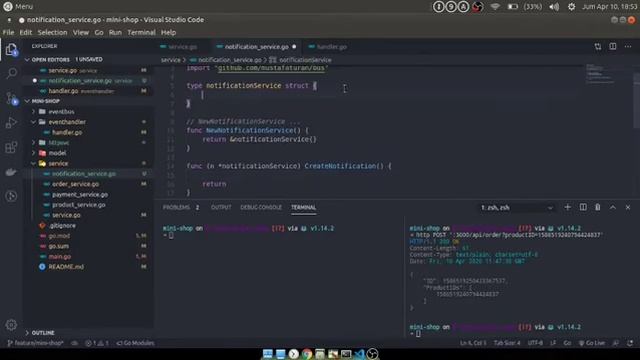This screenshot has height=360, width=640.
Task: Switch to the service.go editor tab
Action: coord(182,47)
